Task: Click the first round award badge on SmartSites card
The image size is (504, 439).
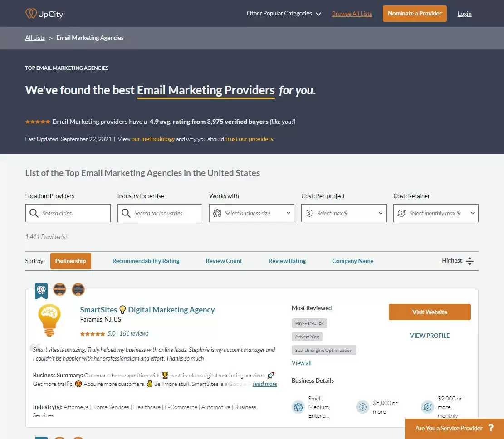Action: (59, 289)
